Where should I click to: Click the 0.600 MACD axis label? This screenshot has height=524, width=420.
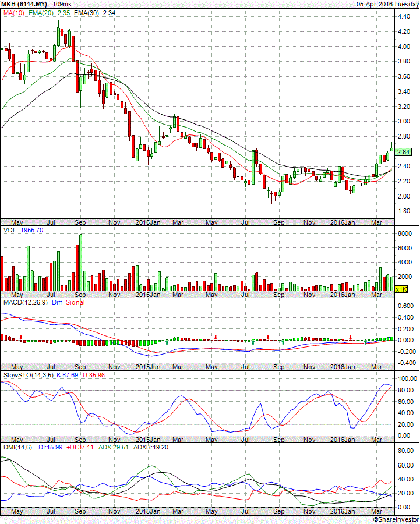[x=406, y=306]
